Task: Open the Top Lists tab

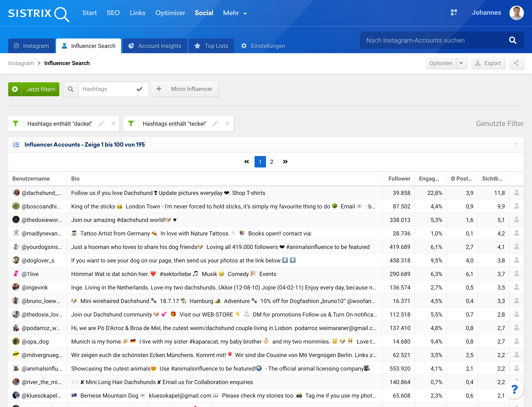Action: (211, 46)
